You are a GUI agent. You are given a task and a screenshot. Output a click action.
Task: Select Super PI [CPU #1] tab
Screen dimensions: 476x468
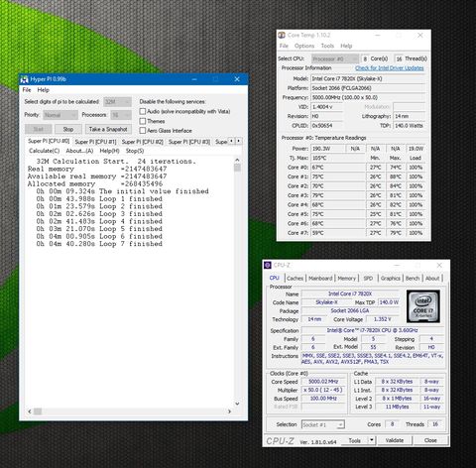[x=95, y=142]
